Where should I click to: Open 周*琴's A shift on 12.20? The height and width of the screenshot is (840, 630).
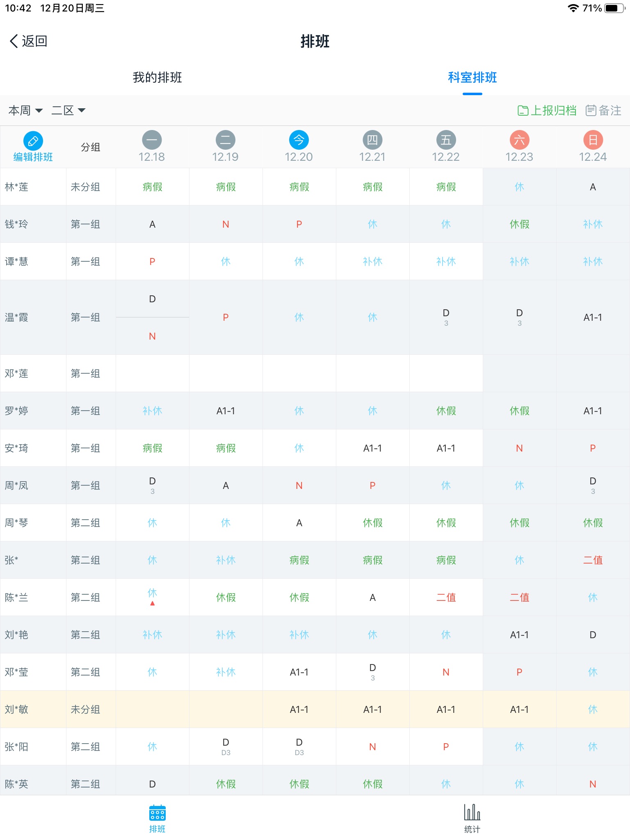(299, 523)
